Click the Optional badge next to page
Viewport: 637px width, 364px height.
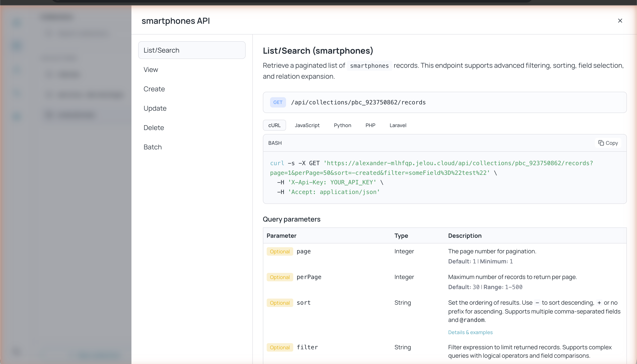click(280, 251)
